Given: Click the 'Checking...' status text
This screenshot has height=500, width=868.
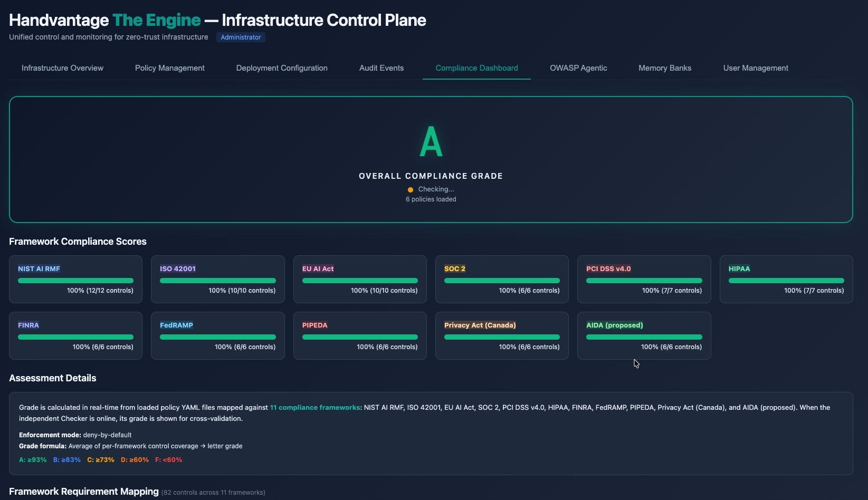Looking at the screenshot, I should point(436,189).
